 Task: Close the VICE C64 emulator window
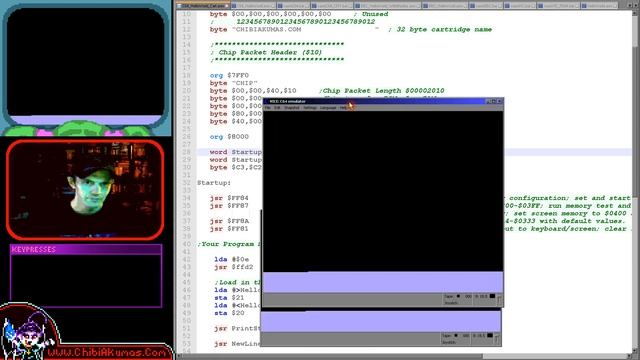click(500, 101)
